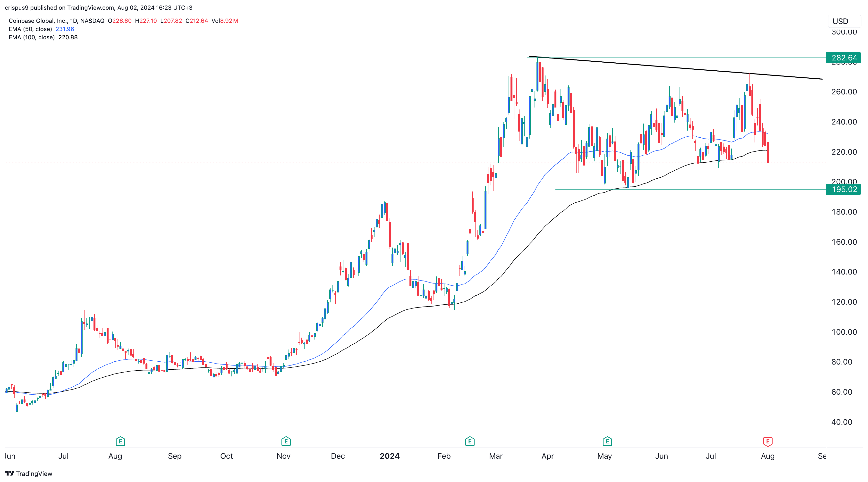The width and height of the screenshot is (868, 482).
Task: Click the Dec label on time axis
Action: point(338,456)
